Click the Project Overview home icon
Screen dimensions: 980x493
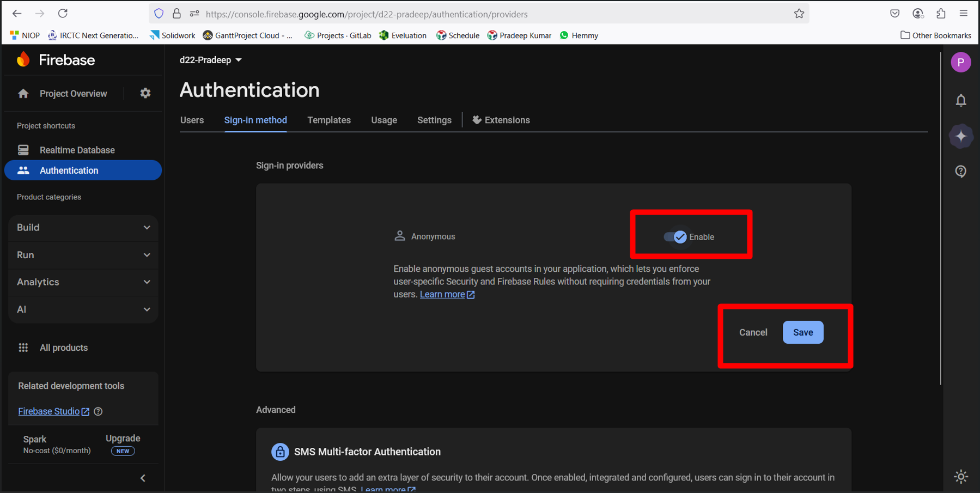23,94
